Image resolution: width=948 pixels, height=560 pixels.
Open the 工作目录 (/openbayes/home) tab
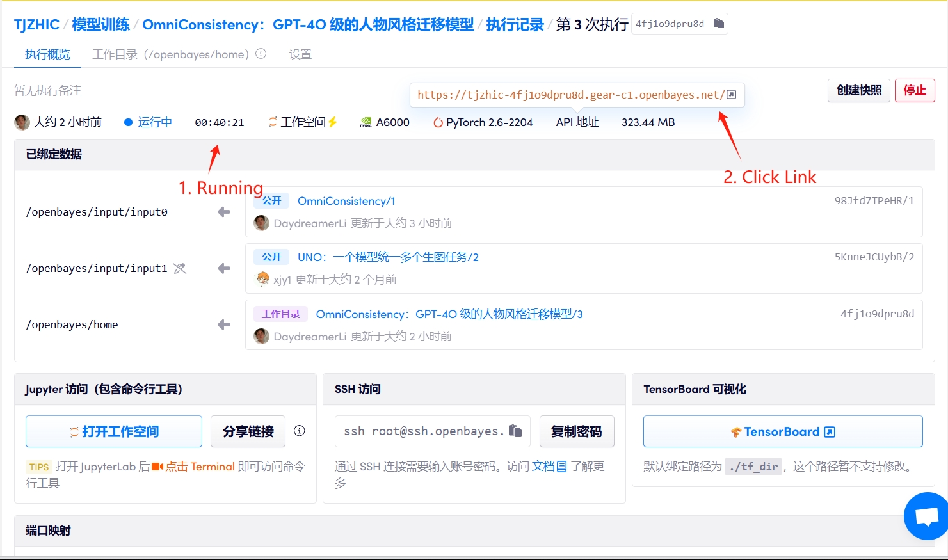[x=170, y=54]
